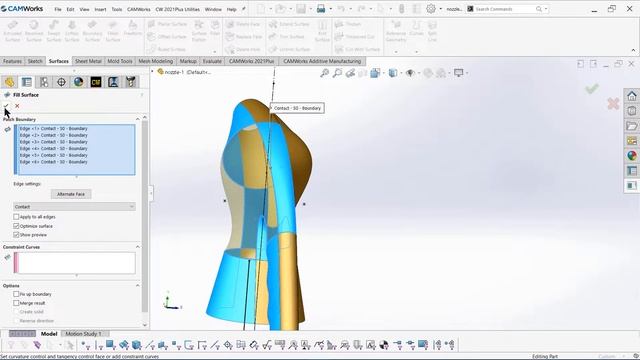Switch to the Mold Tools tab
The width and height of the screenshot is (640, 360).
pos(120,61)
